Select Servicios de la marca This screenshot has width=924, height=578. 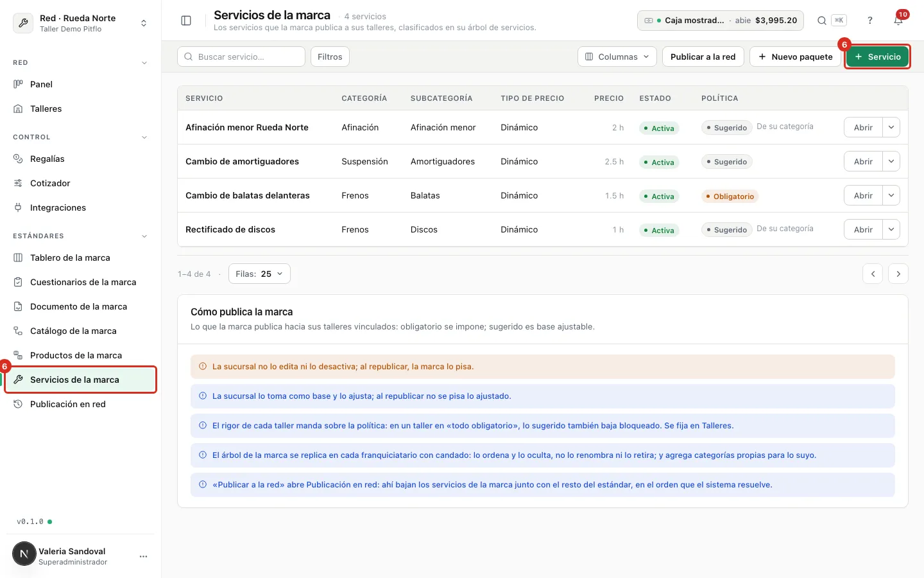point(81,380)
